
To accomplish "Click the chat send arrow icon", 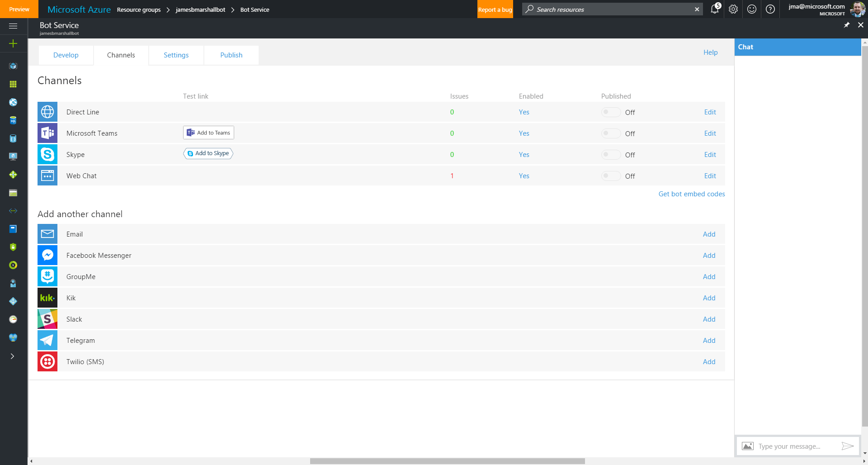I will [x=848, y=446].
